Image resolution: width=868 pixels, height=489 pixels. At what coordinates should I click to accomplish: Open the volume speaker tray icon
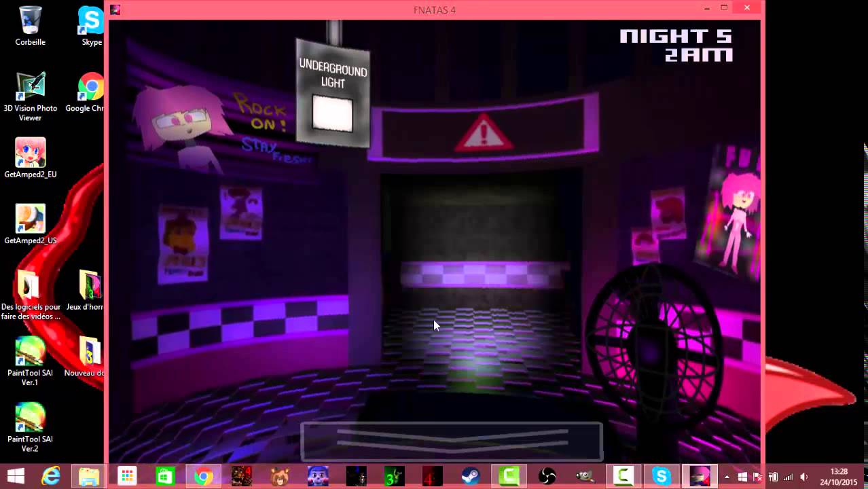[x=804, y=477]
